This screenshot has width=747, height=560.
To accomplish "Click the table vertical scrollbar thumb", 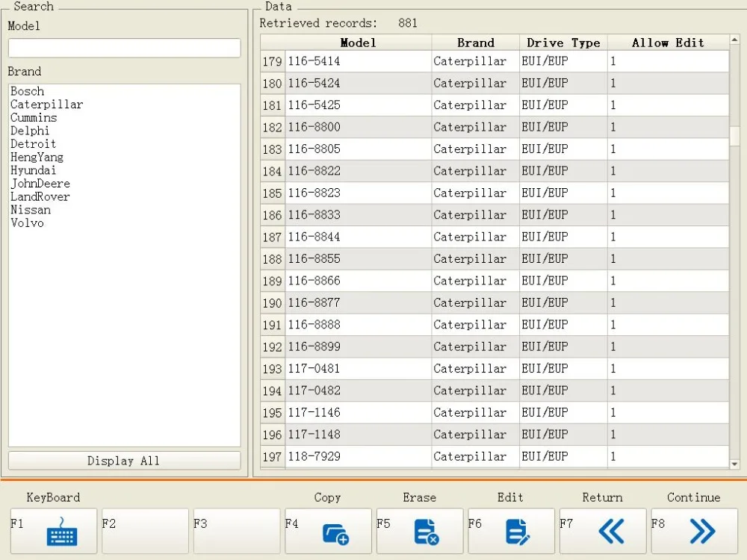I will (734, 137).
